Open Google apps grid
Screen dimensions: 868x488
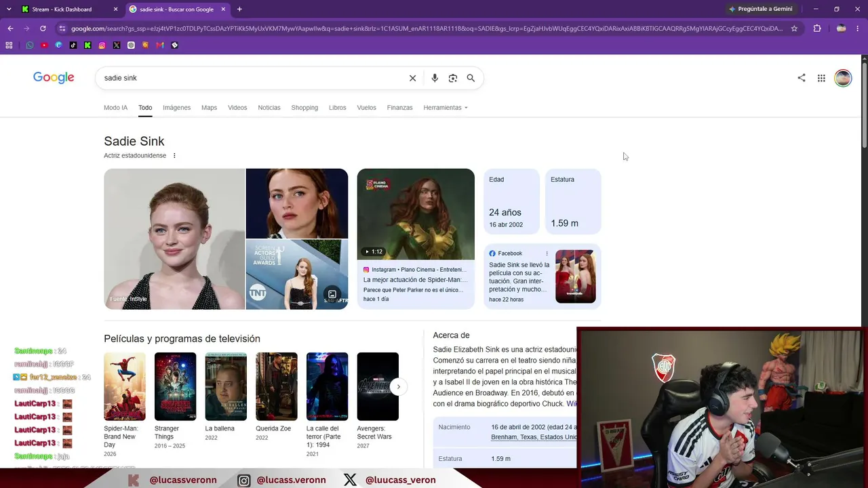click(x=821, y=78)
